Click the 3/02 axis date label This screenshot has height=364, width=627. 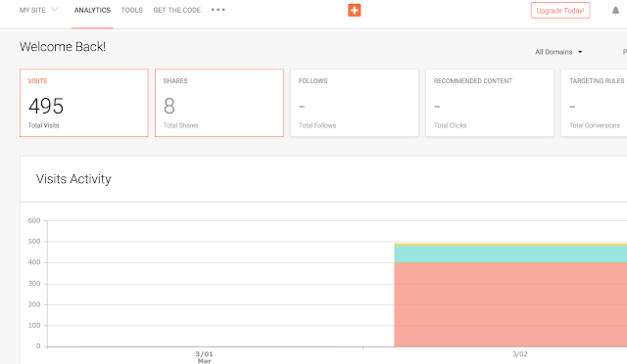point(520,354)
